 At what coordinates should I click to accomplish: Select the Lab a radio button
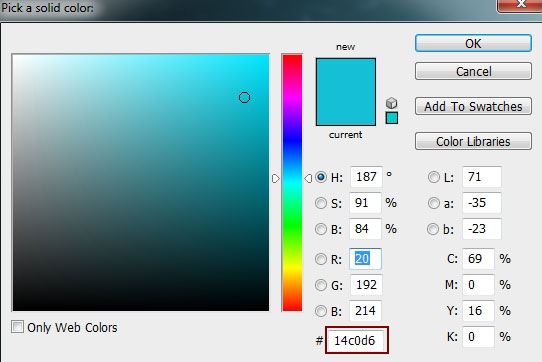(x=433, y=203)
